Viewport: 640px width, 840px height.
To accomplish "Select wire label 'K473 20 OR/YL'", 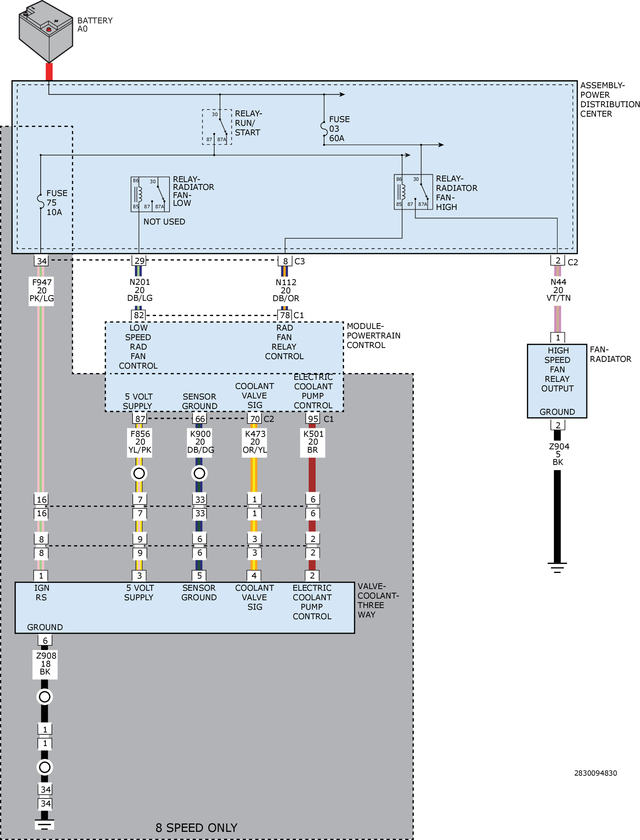I will pyautogui.click(x=255, y=442).
